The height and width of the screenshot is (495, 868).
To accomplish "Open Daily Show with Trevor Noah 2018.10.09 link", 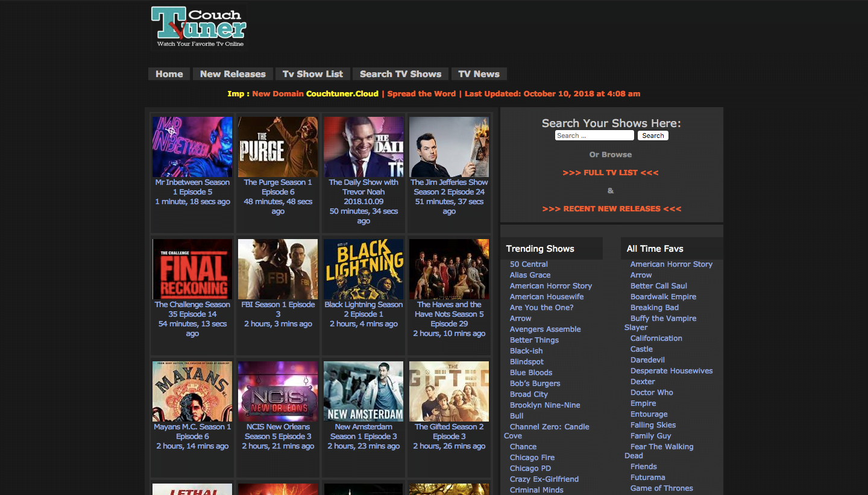I will [363, 192].
